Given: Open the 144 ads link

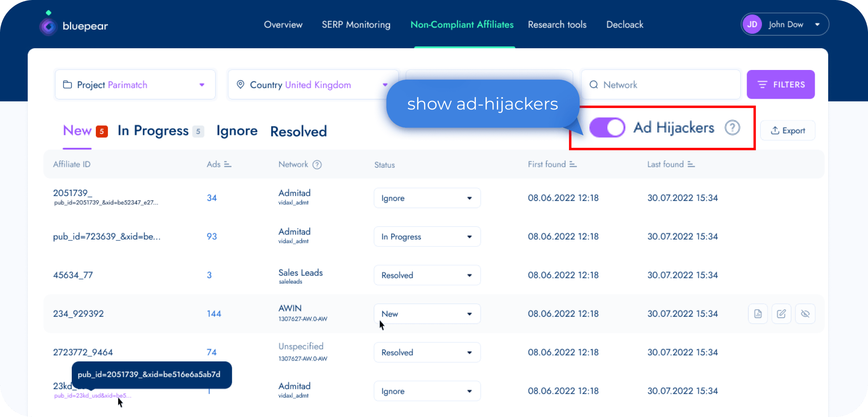Looking at the screenshot, I should (214, 314).
